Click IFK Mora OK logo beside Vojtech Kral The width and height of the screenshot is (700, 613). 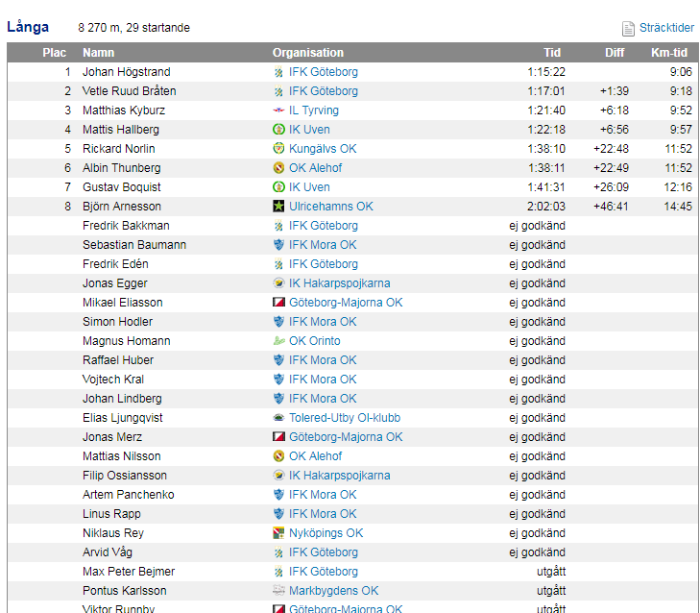278,380
